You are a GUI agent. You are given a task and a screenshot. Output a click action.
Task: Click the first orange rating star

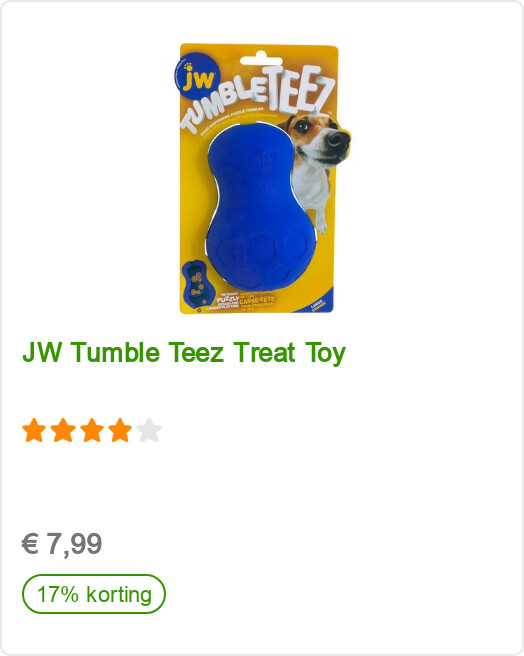(x=34, y=430)
